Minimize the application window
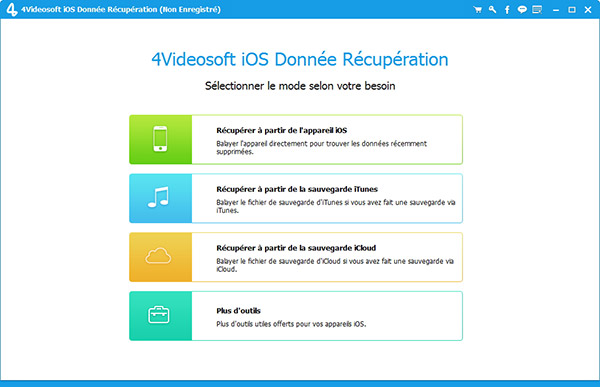The height and width of the screenshot is (387, 600). [556, 10]
